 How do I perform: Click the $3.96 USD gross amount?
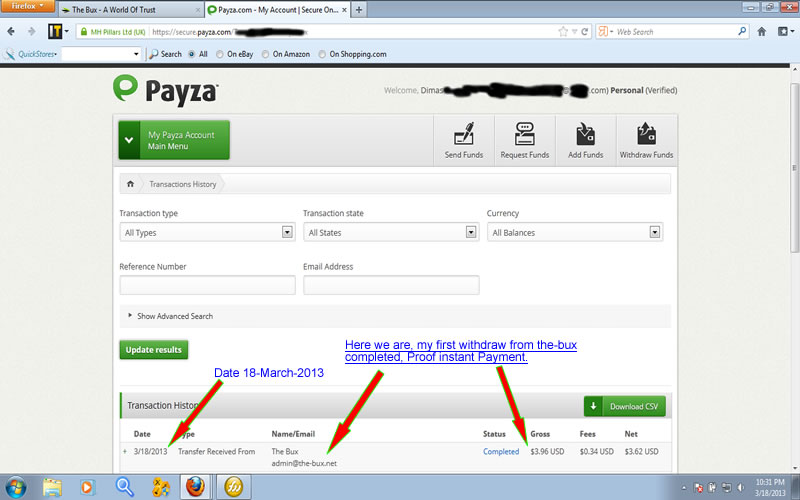pyautogui.click(x=547, y=452)
